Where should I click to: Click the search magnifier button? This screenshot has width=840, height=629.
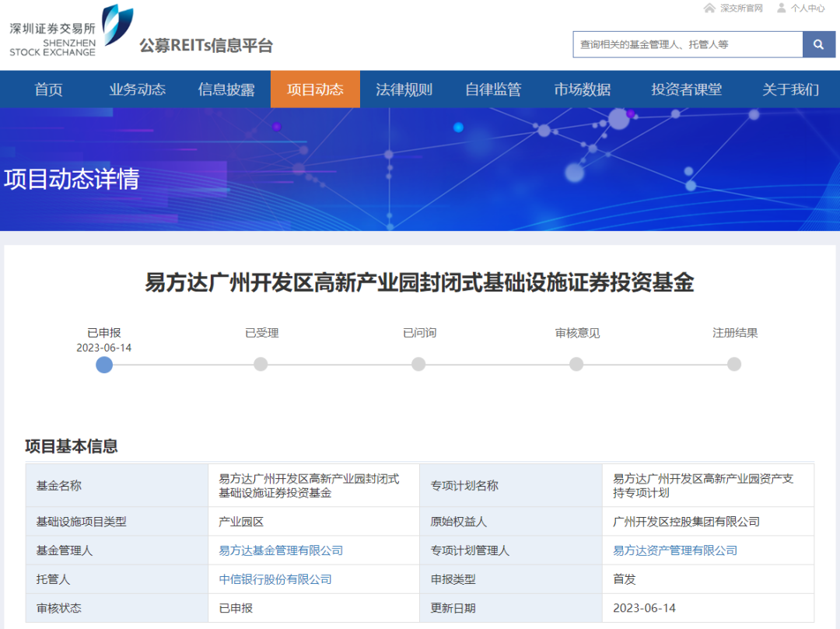pos(818,44)
